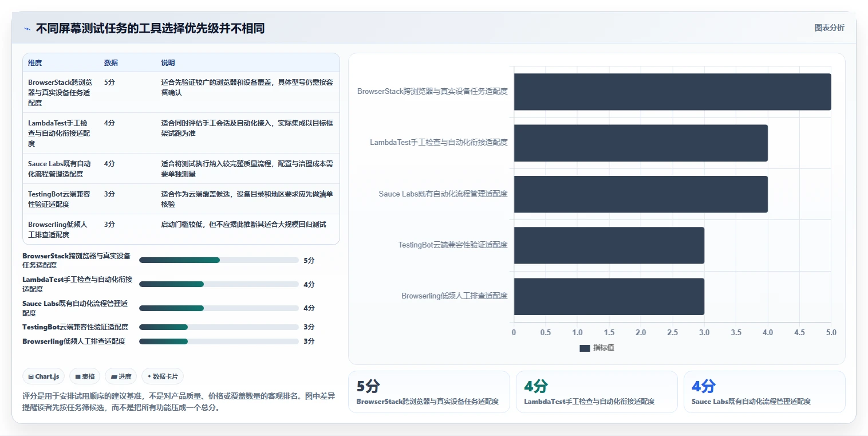Click the Sauce Labs dimension cell in table
This screenshot has width=868, height=436.
[x=60, y=169]
